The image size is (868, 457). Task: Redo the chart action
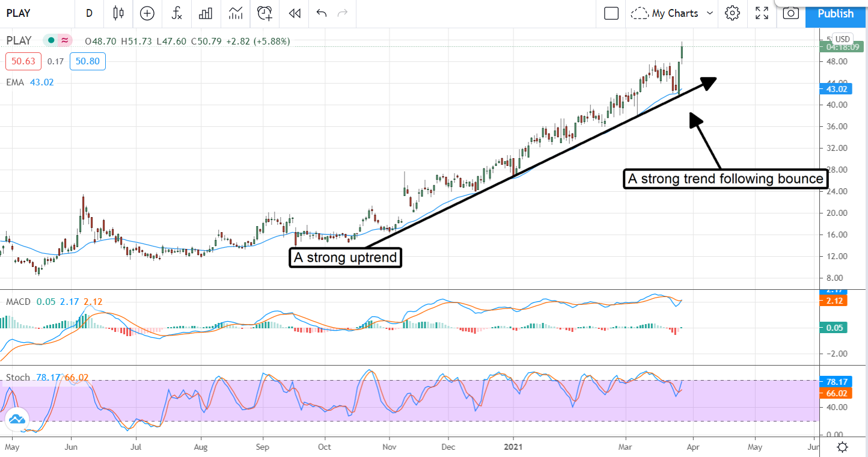(343, 13)
